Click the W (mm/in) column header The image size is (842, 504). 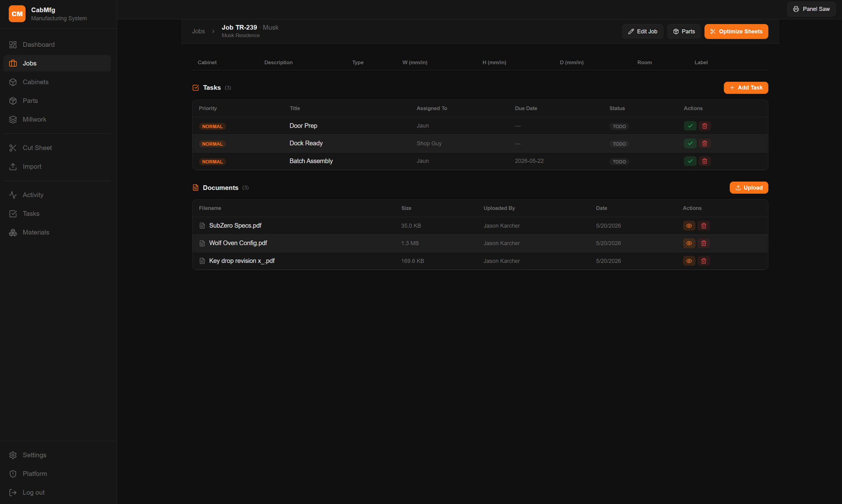pyautogui.click(x=414, y=62)
